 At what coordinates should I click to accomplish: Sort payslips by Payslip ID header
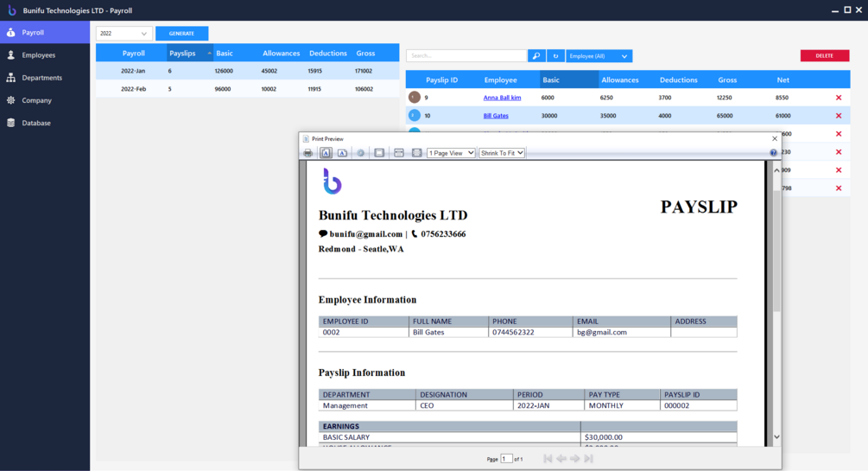coord(441,80)
